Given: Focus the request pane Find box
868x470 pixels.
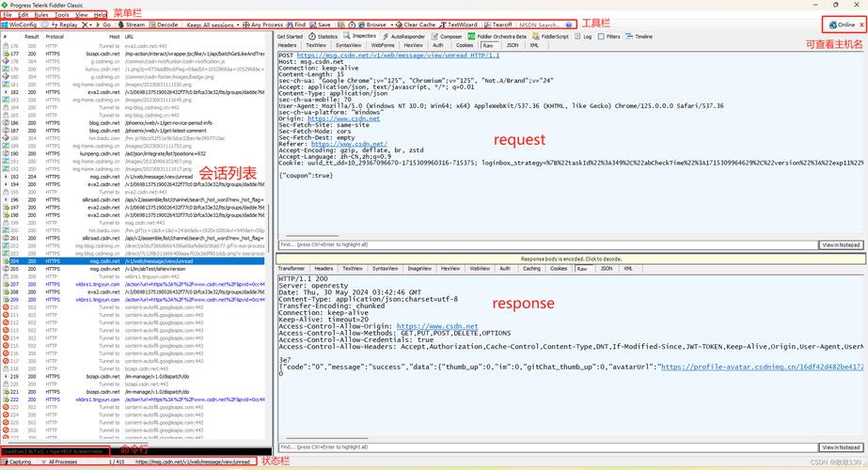Looking at the screenshot, I should point(548,244).
